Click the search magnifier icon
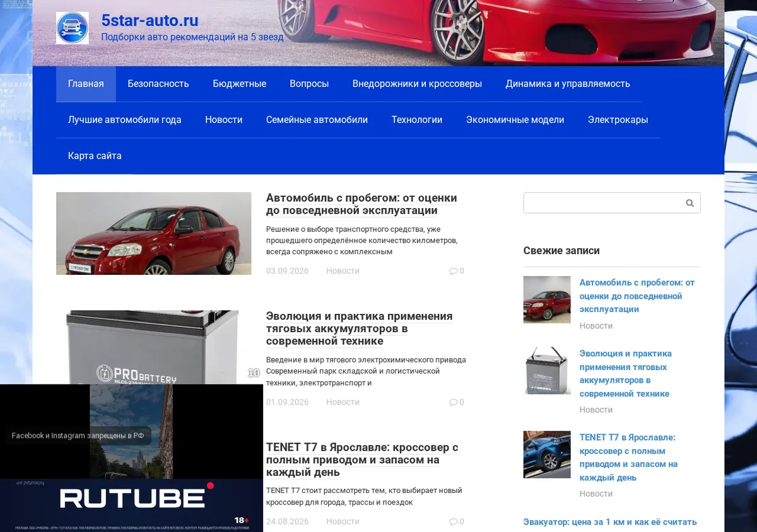 (690, 203)
